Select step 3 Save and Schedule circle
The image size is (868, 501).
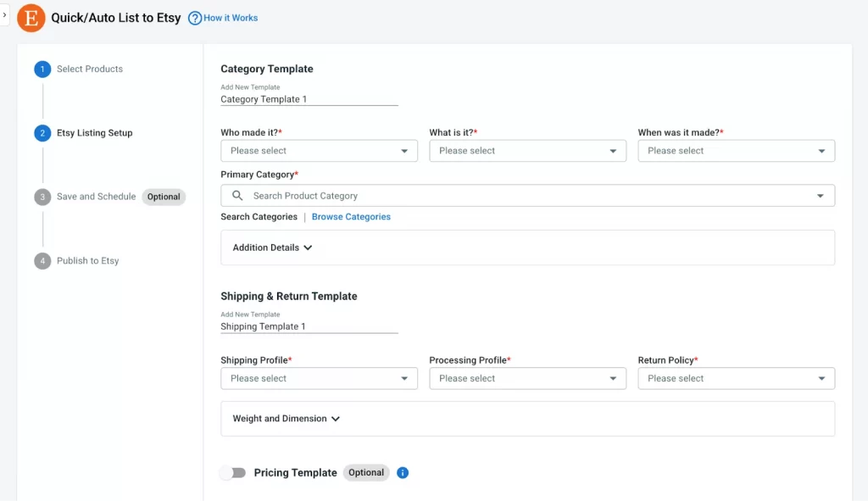[42, 197]
